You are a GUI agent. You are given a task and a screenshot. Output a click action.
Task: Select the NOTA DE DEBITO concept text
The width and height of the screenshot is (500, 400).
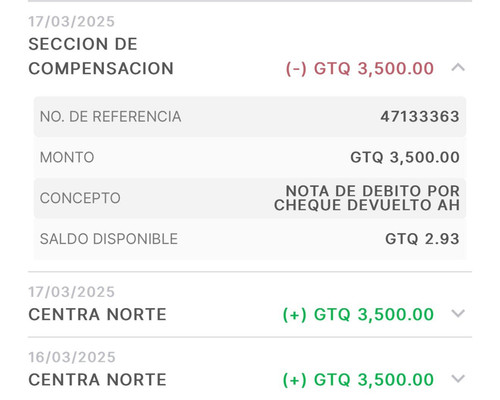tap(367, 198)
